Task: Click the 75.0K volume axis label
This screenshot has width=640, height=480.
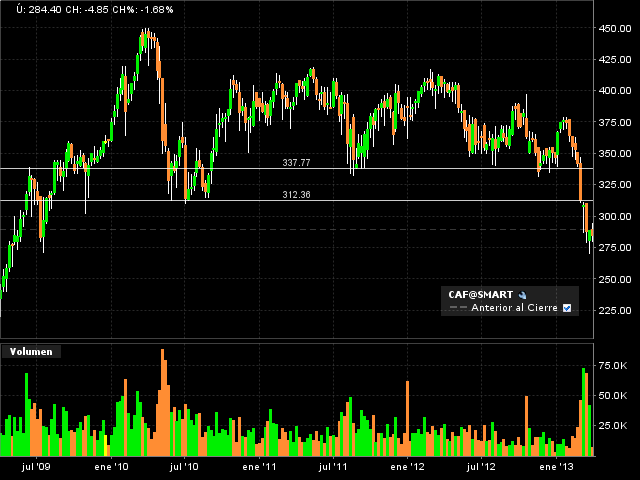Action: click(613, 366)
